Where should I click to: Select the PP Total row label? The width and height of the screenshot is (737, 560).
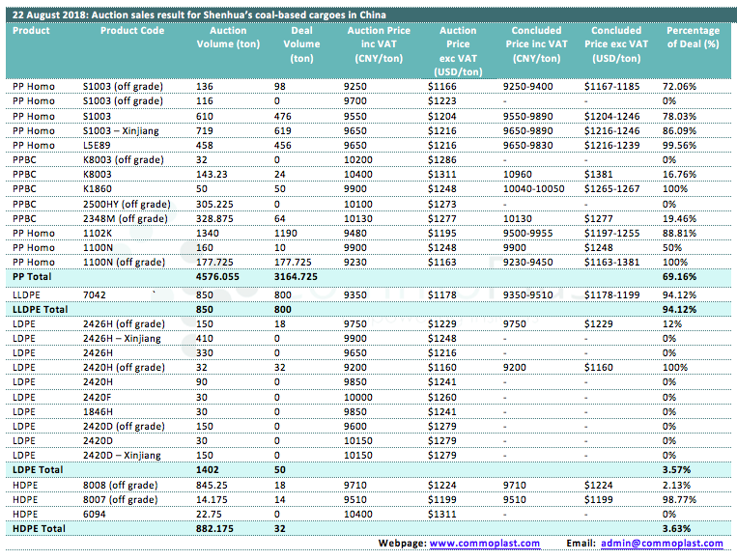tap(32, 276)
